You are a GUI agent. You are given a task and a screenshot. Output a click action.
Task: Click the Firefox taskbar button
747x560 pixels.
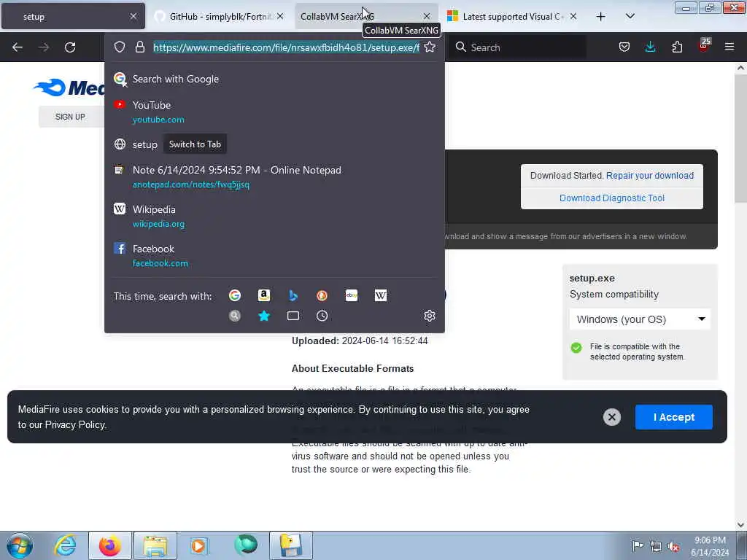[x=110, y=545]
